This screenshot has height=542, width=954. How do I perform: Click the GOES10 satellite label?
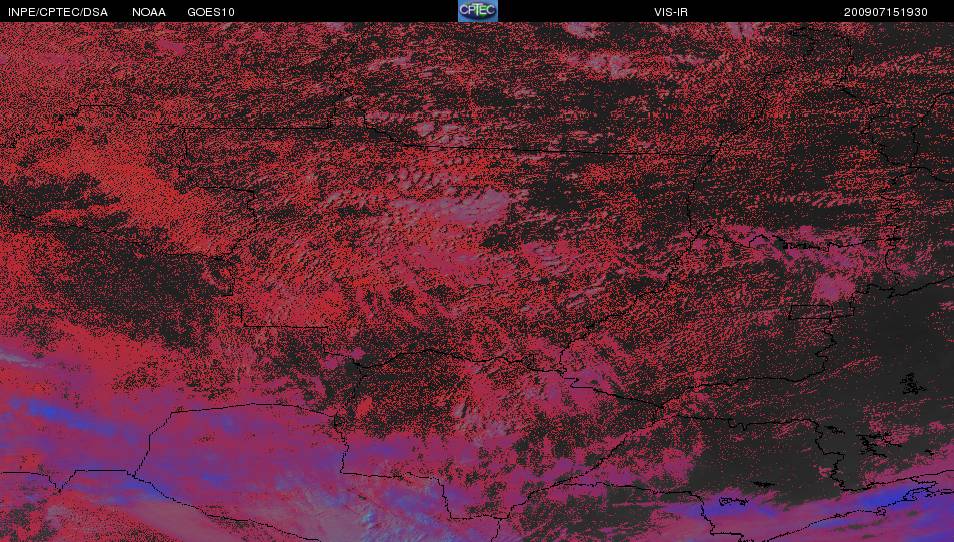coord(211,12)
